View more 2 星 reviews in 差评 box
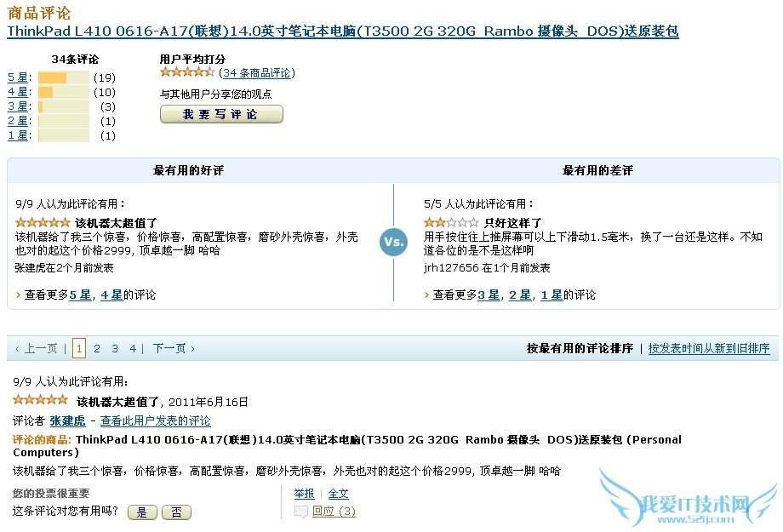 tap(520, 295)
